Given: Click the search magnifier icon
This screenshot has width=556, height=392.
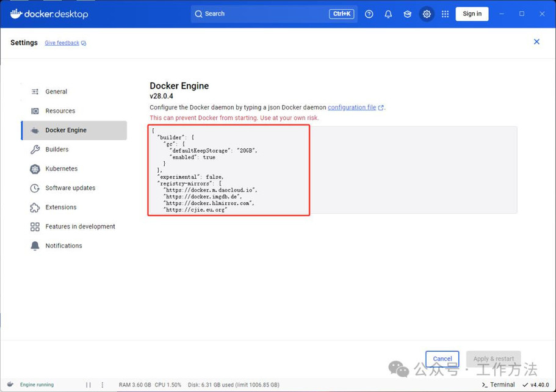Looking at the screenshot, I should (x=198, y=14).
